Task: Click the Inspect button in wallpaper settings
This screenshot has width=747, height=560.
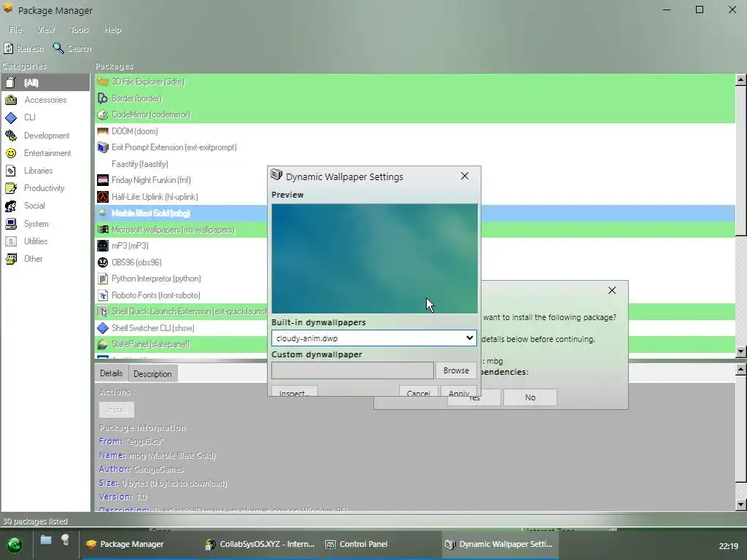Action: pyautogui.click(x=295, y=391)
